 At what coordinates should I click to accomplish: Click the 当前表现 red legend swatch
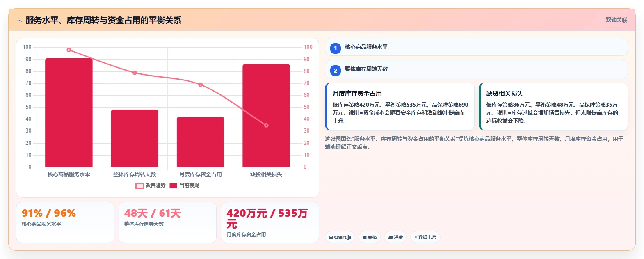(173, 186)
